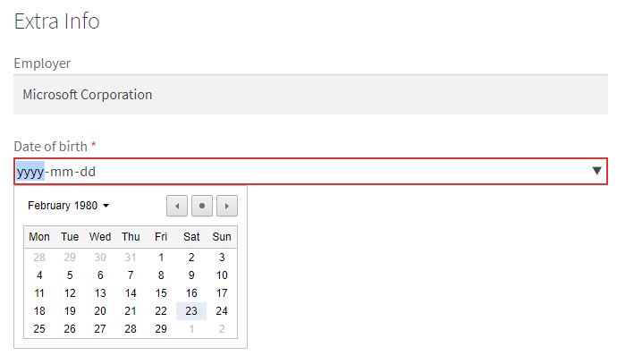Select day 14 on Thursday column
This screenshot has width=617, height=364.
point(131,293)
